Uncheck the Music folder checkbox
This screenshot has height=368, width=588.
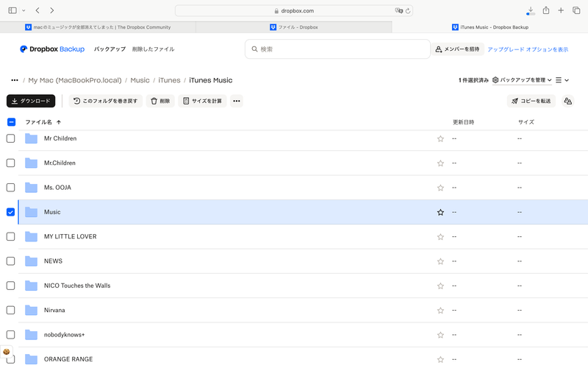pos(10,212)
